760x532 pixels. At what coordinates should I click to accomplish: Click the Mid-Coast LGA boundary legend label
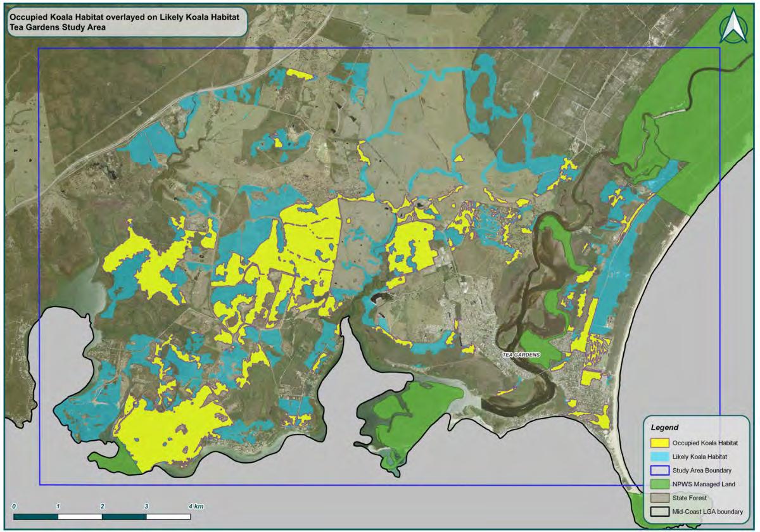pos(707,512)
